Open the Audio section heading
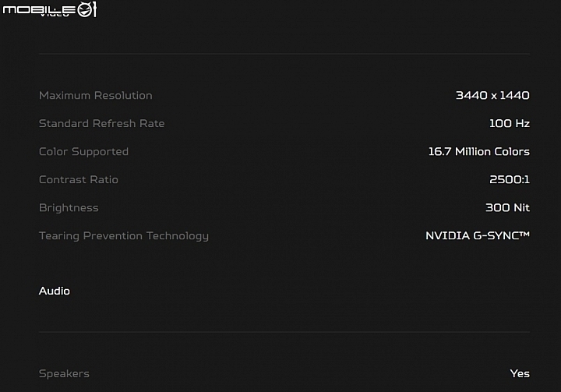561x392 pixels. [55, 291]
